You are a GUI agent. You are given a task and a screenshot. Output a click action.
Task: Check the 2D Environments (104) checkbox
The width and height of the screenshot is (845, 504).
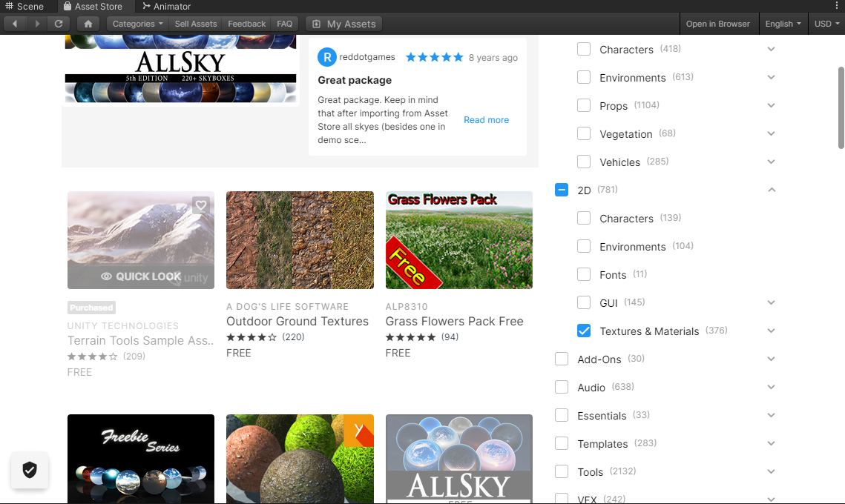tap(584, 246)
